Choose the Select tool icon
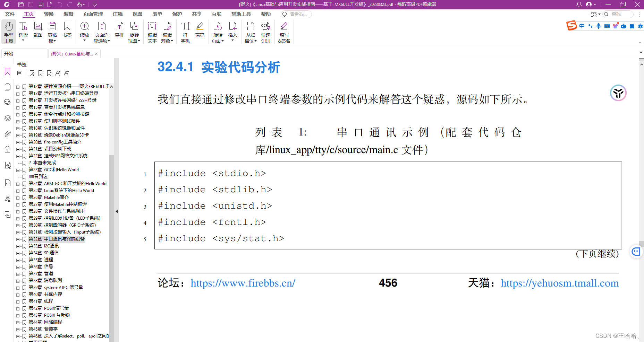 tap(23, 27)
